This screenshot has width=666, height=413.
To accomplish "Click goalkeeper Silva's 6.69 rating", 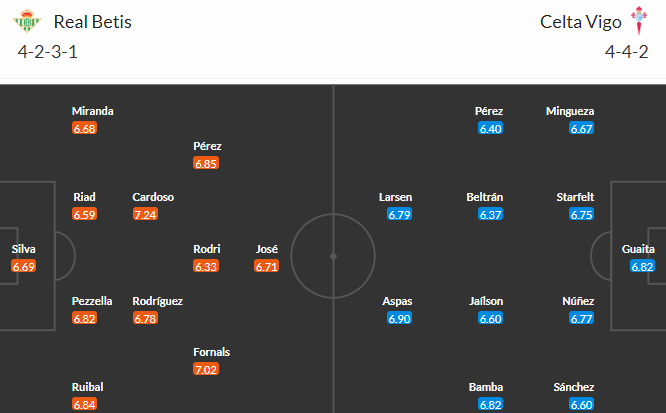I will [x=24, y=266].
